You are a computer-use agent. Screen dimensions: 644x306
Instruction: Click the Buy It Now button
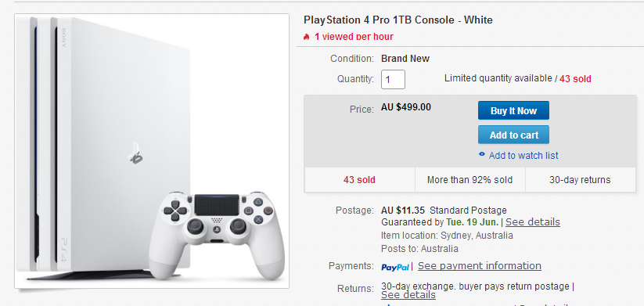click(513, 110)
